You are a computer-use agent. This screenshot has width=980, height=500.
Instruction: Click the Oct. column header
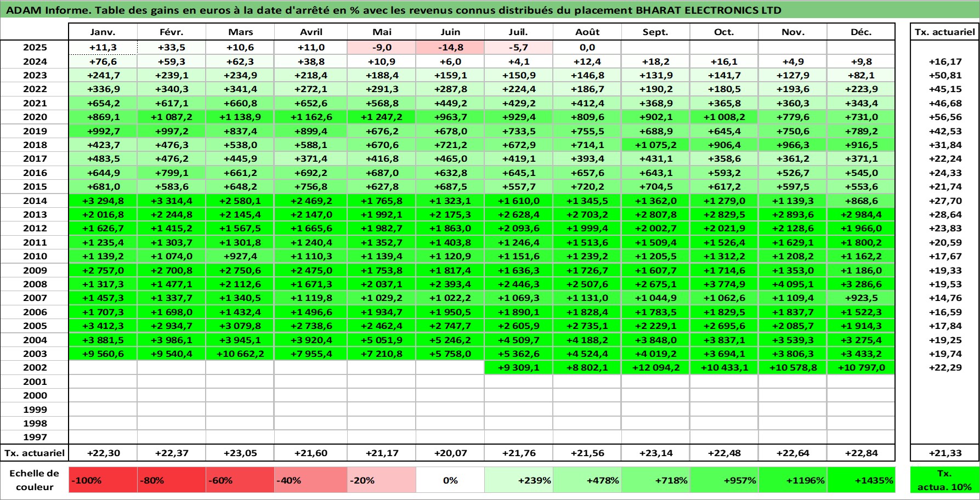click(x=724, y=32)
